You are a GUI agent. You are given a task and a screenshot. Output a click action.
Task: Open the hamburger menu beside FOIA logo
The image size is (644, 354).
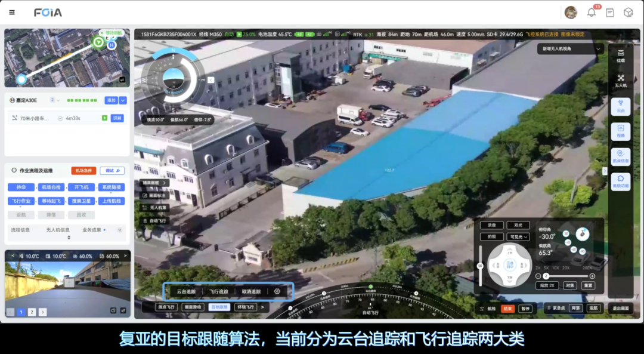[12, 13]
